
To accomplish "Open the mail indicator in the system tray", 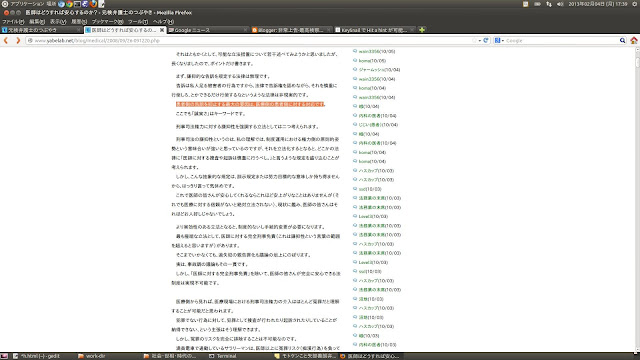I will click(525, 4).
